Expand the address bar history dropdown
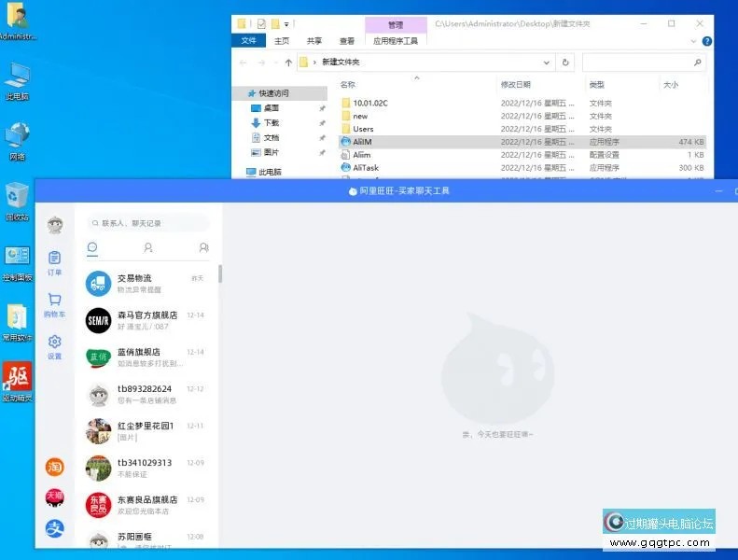Viewport: 738px width, 560px height. pos(548,63)
